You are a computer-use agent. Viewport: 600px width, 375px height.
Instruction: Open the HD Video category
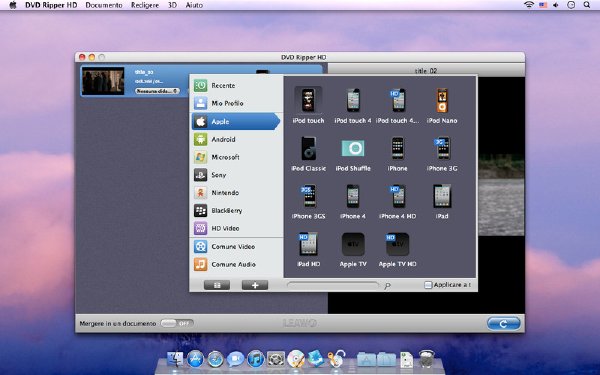pos(236,228)
